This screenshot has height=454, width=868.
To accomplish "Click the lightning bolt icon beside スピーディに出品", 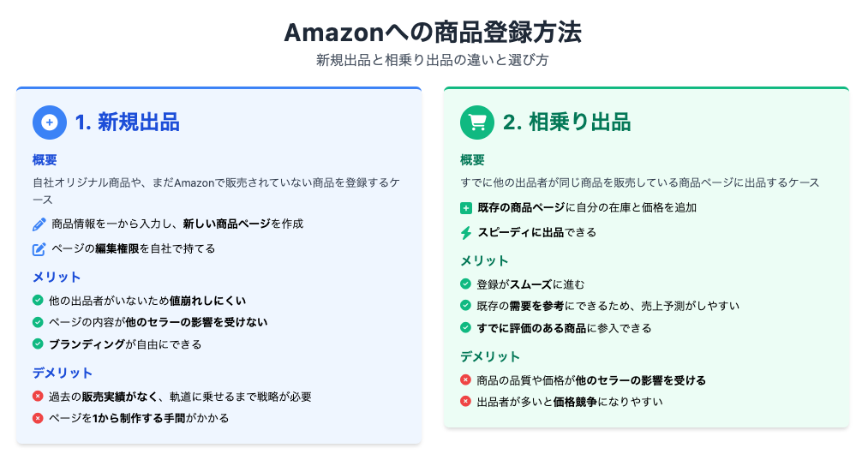I will pyautogui.click(x=466, y=232).
